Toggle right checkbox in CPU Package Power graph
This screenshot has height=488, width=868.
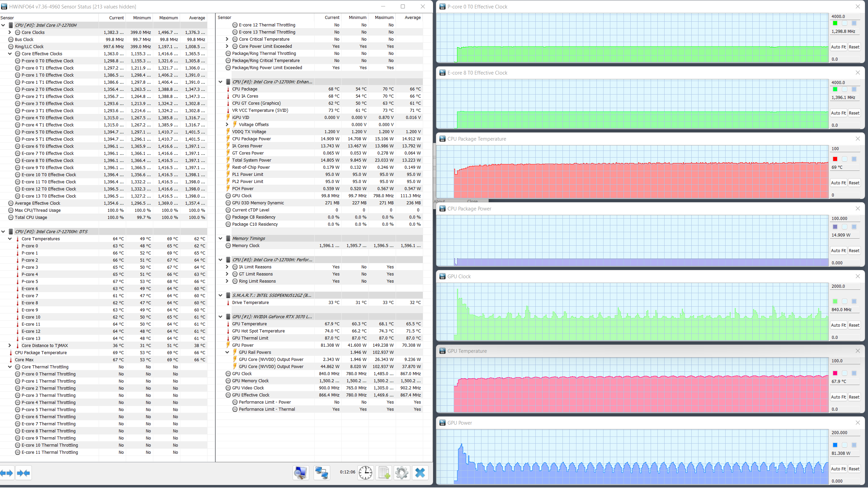pos(854,227)
